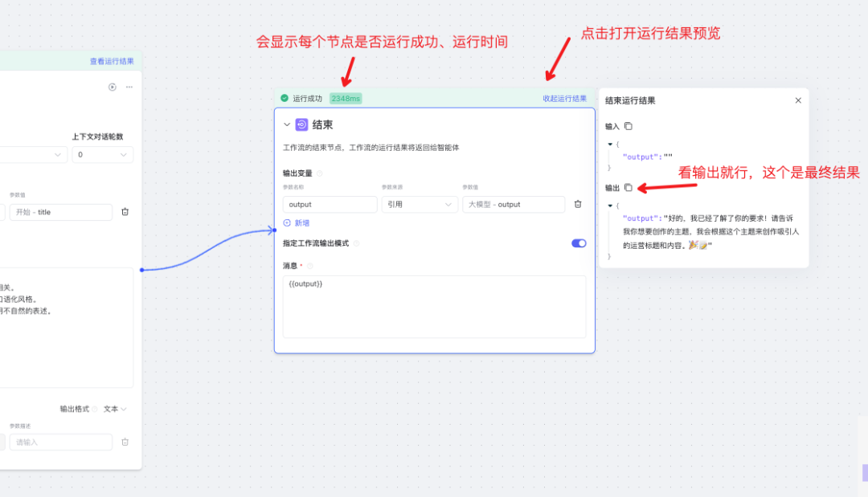The image size is (868, 497).
Task: Click trash icon beside 开始 - title field
Action: tap(125, 211)
